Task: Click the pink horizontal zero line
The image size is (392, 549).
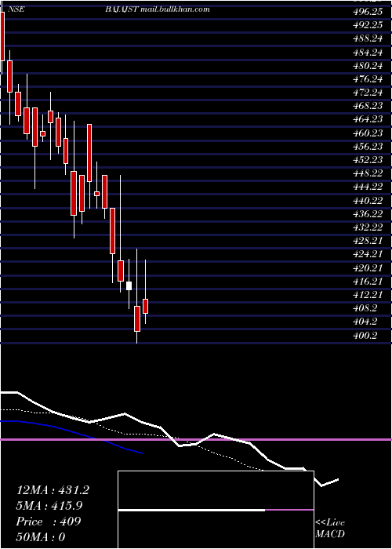Action: tap(196, 439)
